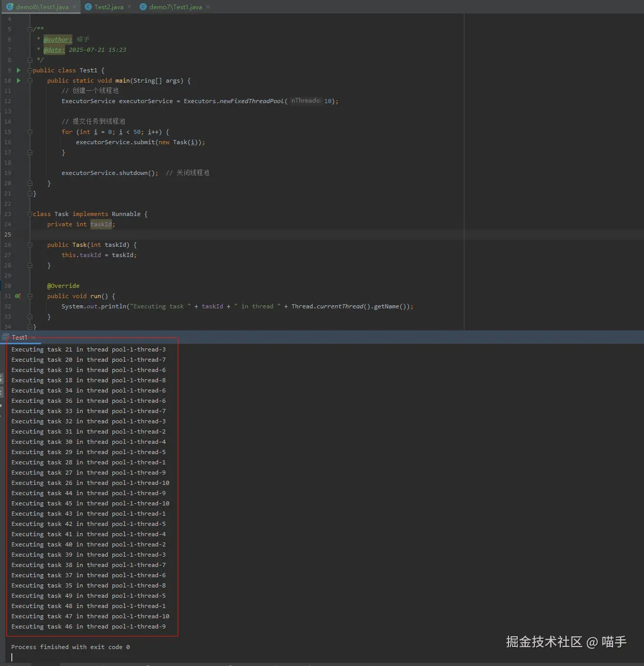Viewport: 644px width, 666px height.
Task: Close the Test1 run tab
Action: (x=33, y=337)
